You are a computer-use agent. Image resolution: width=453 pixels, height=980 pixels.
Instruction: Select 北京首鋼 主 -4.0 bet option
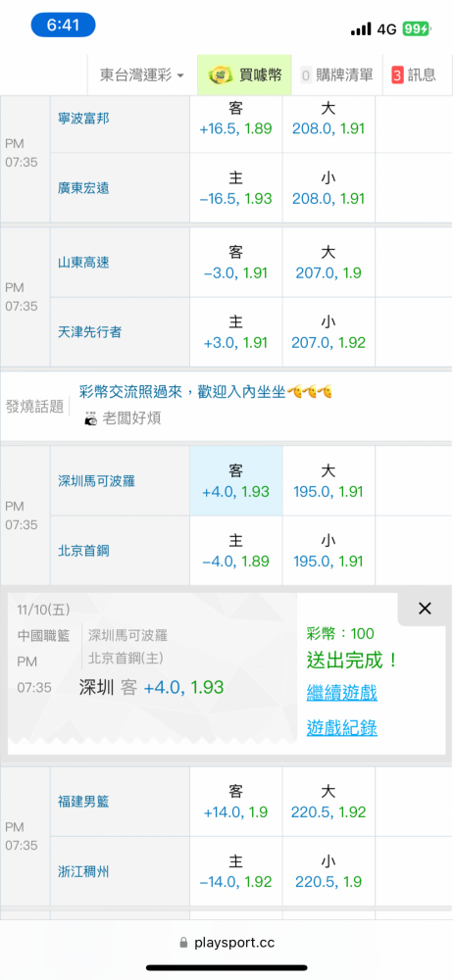click(x=236, y=551)
